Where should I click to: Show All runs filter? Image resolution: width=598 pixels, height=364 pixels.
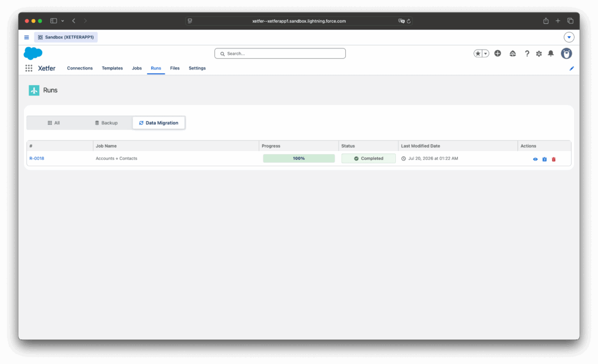click(54, 123)
